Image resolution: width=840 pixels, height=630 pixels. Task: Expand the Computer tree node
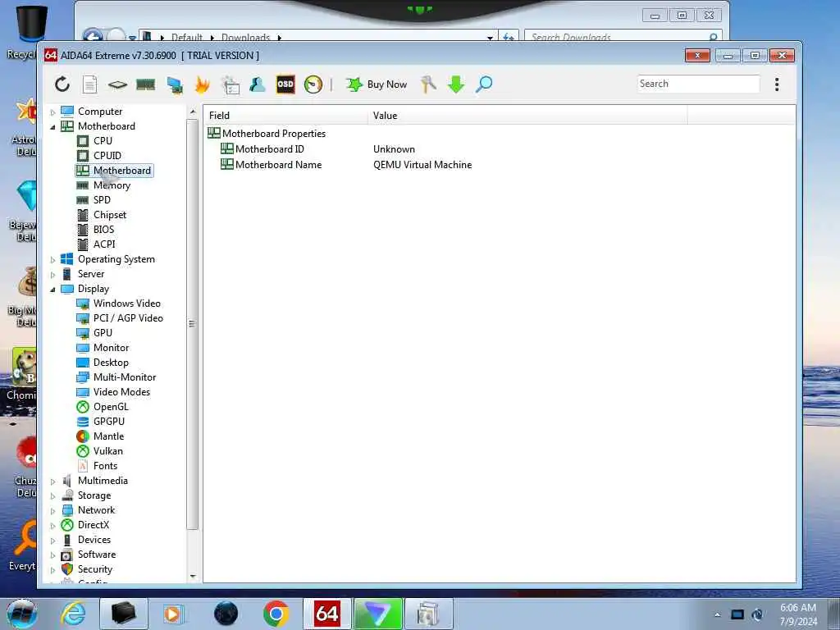pos(52,112)
